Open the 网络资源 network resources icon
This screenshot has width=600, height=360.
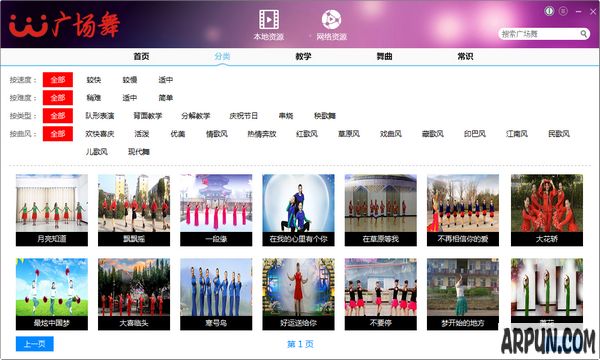coord(331,25)
